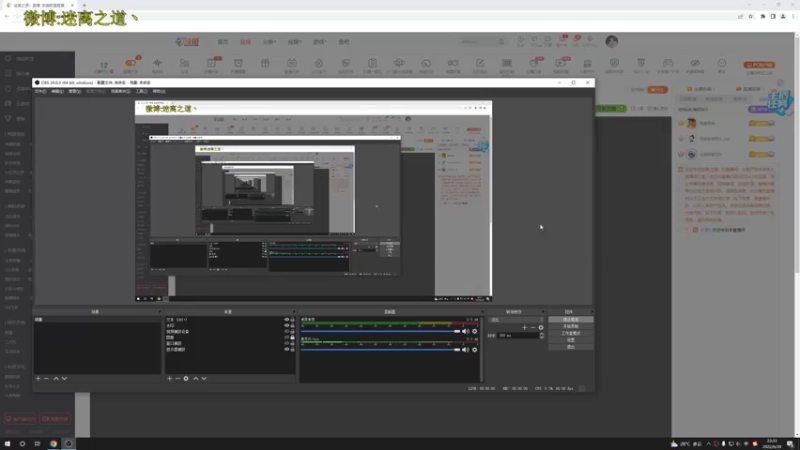800x450 pixels.
Task: Open second audio channel settings gear
Action: pyautogui.click(x=474, y=349)
